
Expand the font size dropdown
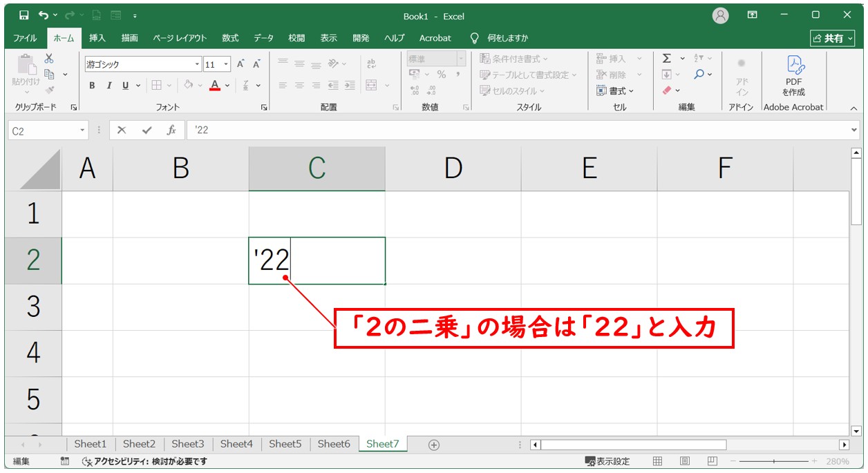coord(227,64)
